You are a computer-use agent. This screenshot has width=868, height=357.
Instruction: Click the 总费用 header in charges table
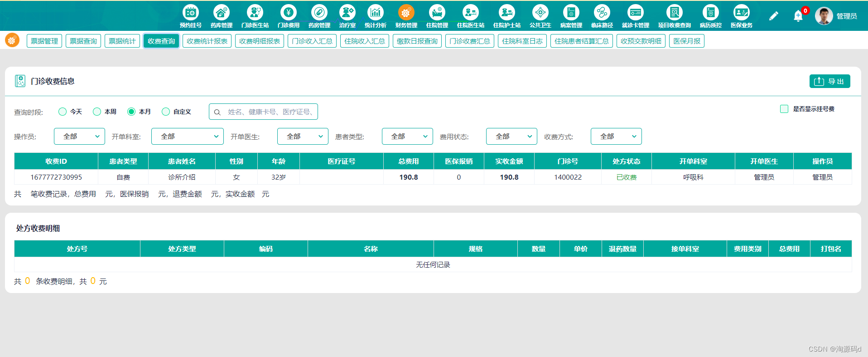pyautogui.click(x=409, y=161)
